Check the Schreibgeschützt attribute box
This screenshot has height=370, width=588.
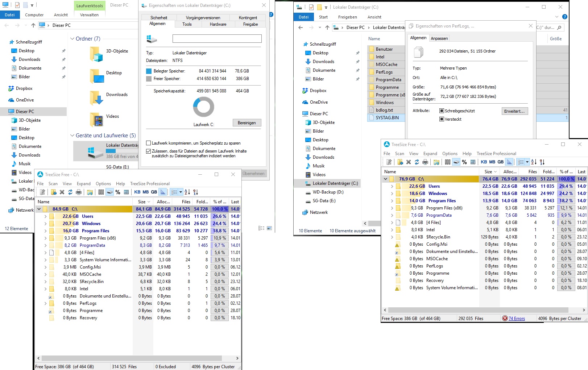442,111
